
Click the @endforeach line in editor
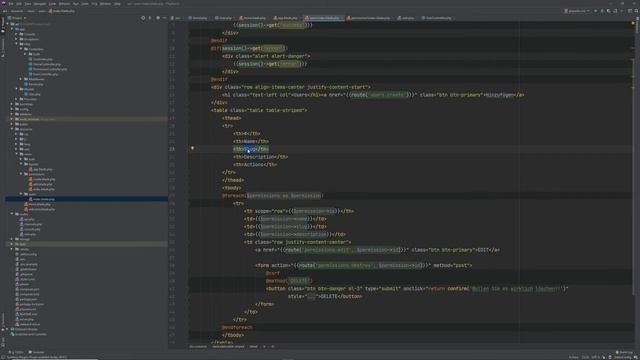[237, 327]
